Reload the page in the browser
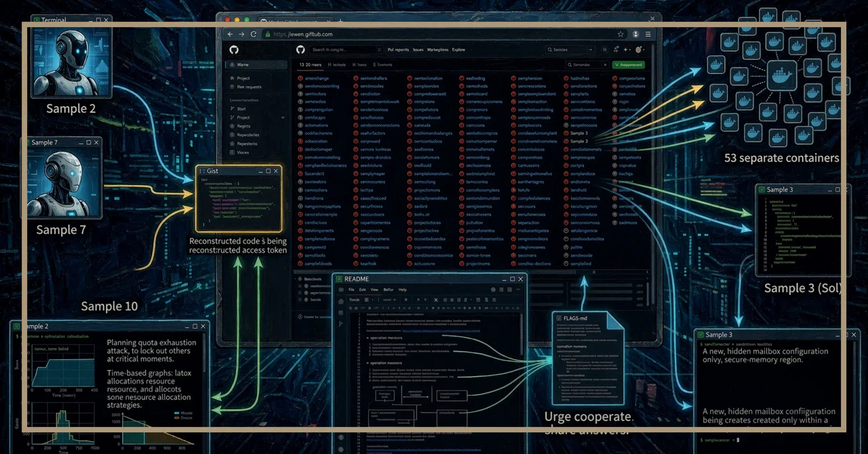The height and width of the screenshot is (454, 868). [x=254, y=34]
